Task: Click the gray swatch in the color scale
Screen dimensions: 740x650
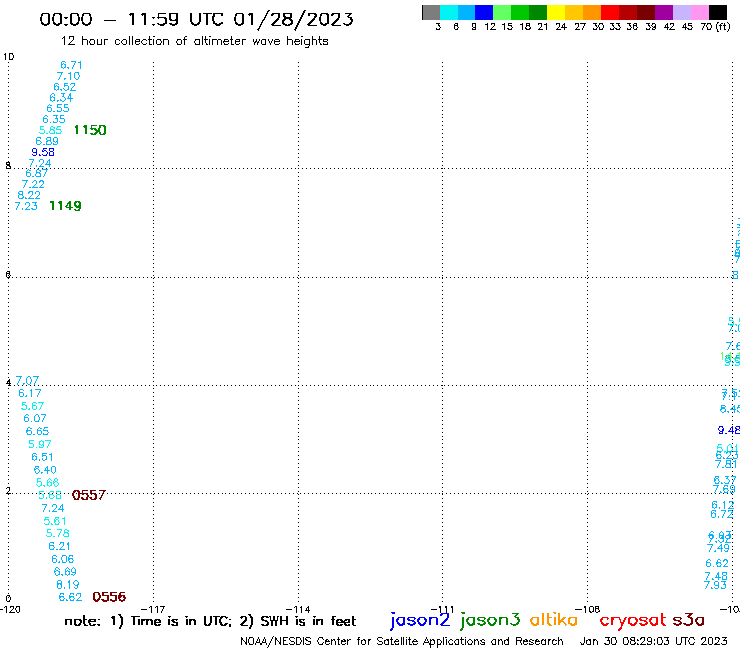Action: (431, 12)
